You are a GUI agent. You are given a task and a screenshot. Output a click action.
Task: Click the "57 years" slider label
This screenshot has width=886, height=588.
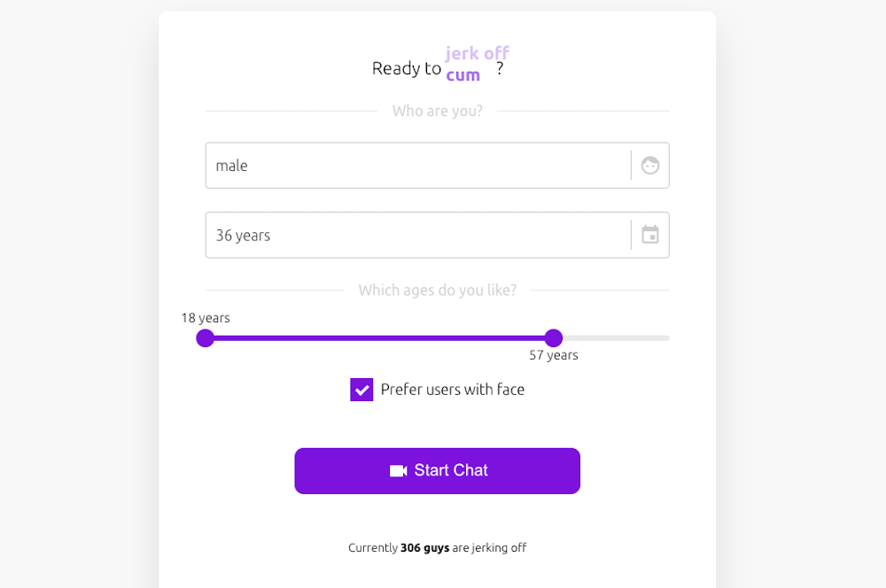(554, 355)
